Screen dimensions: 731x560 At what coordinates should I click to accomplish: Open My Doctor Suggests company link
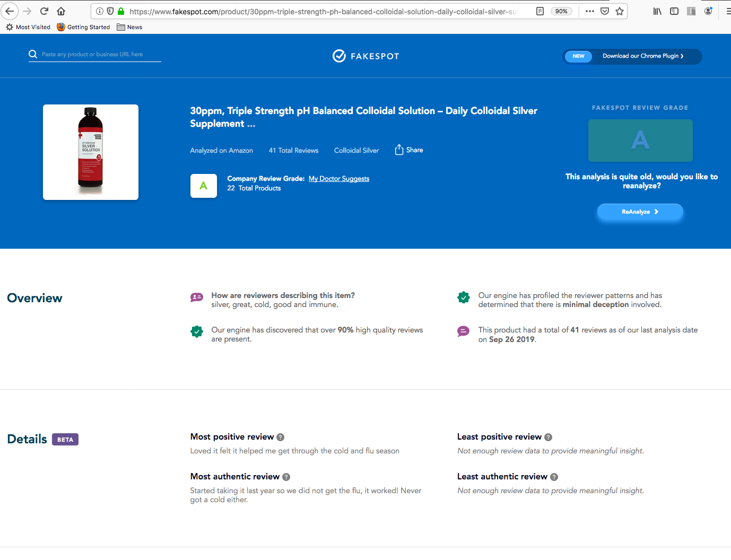pyautogui.click(x=339, y=179)
